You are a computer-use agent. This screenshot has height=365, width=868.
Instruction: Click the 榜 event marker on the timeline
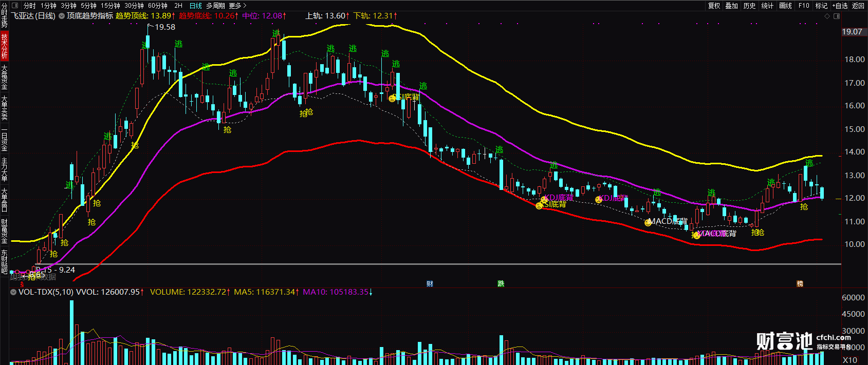coord(800,283)
